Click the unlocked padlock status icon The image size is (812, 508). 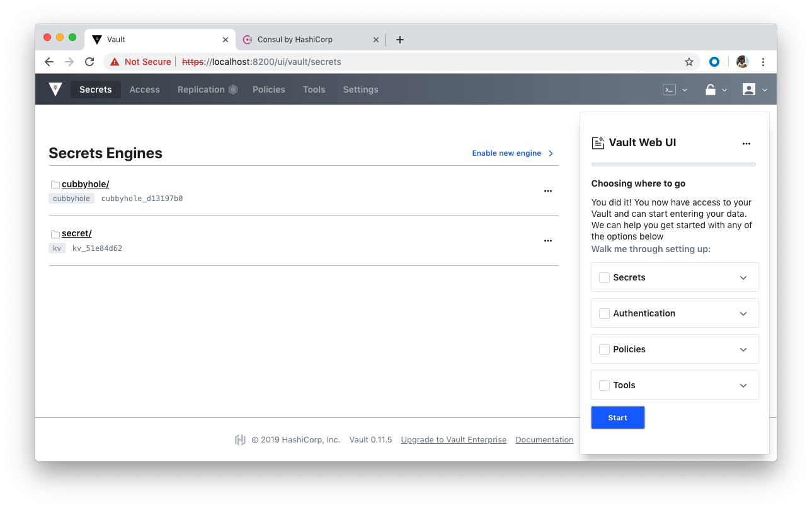point(711,89)
